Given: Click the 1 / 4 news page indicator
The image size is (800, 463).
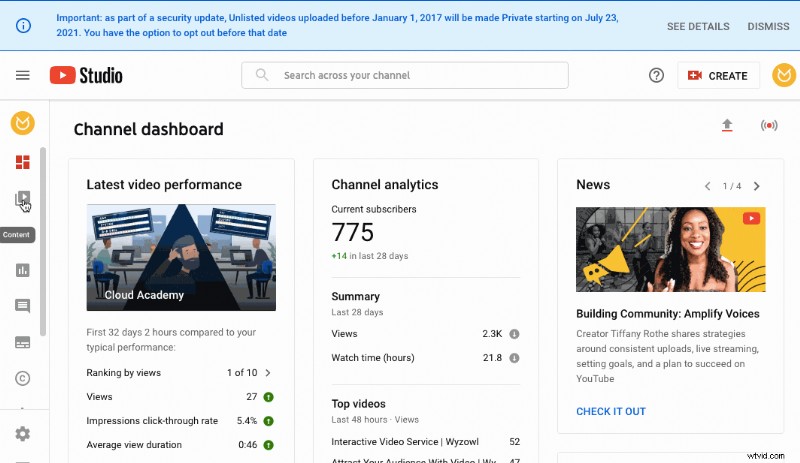Looking at the screenshot, I should 732,186.
